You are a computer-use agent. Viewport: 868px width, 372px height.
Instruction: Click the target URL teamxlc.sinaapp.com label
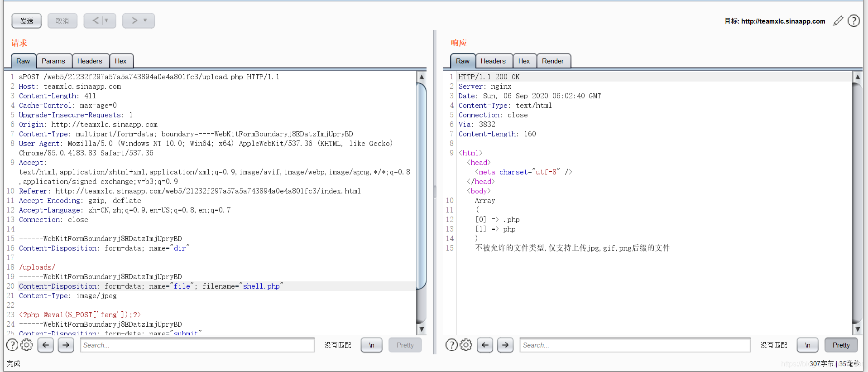pos(783,21)
